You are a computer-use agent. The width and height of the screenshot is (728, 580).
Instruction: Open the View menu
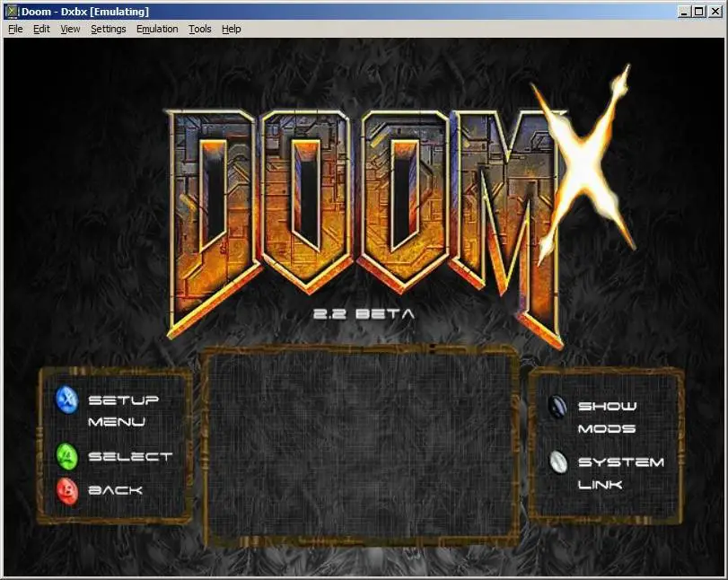click(70, 29)
